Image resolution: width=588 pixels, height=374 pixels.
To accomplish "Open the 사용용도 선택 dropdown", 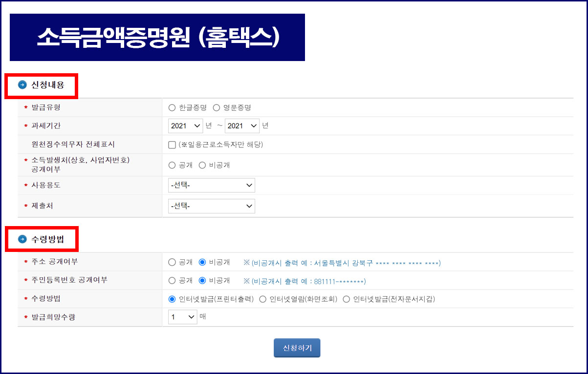I will (212, 186).
